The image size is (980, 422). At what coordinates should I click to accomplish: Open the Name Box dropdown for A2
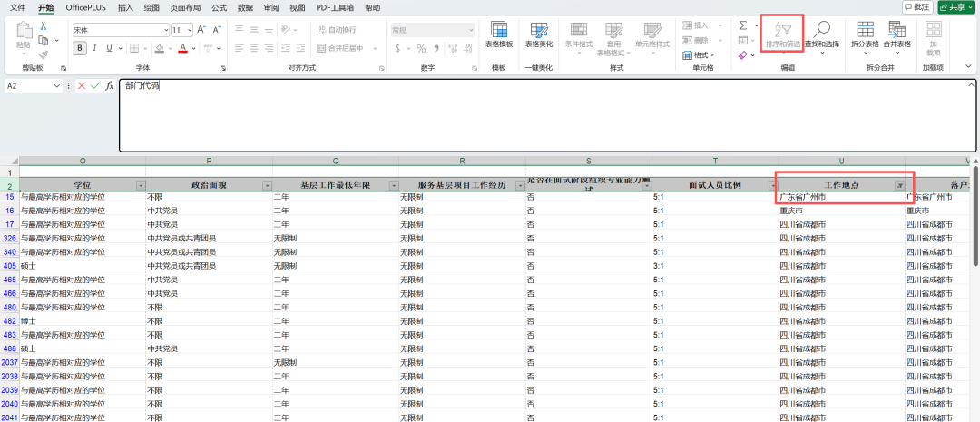(x=57, y=85)
